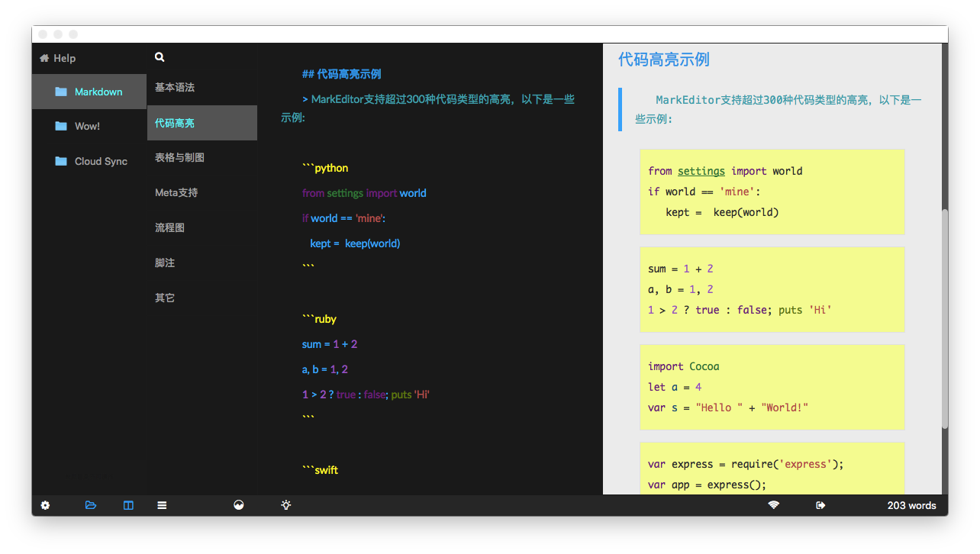Click 'let a = 4' in preview
The width and height of the screenshot is (980, 554).
click(675, 387)
